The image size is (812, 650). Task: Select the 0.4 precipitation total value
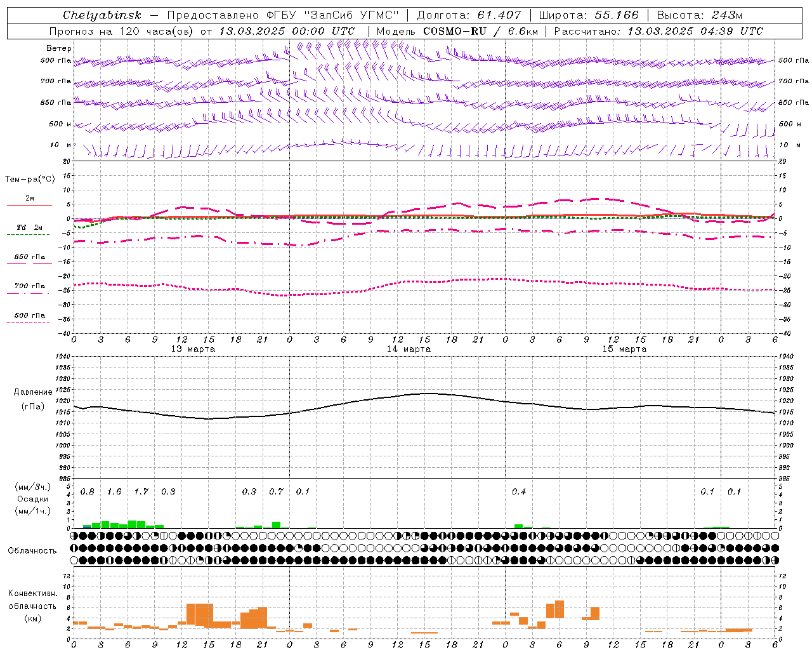(x=519, y=492)
